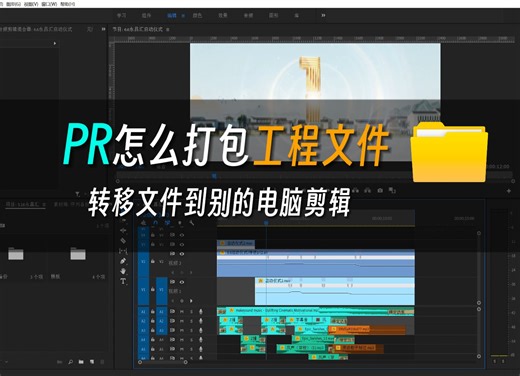Image resolution: width=520 pixels, height=376 pixels.
Task: Toggle nest sequence insert icon in timeline header
Action: coord(144,223)
